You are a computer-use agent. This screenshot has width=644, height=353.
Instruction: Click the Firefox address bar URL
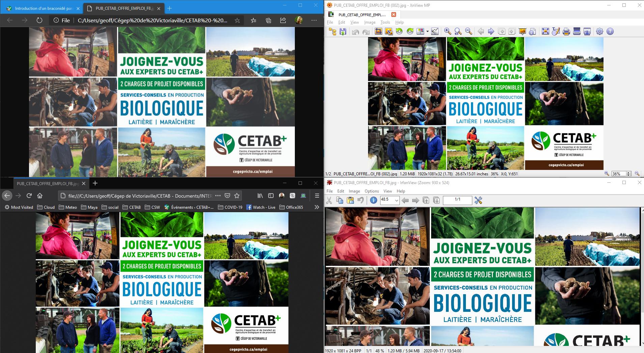(140, 196)
